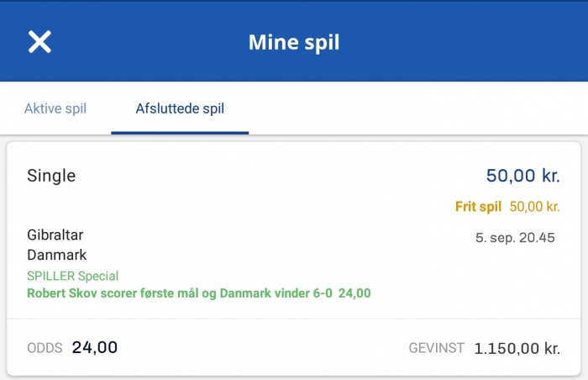Tap the yellow 50,00 kr. free bet amount
The width and height of the screenshot is (588, 380).
click(535, 206)
